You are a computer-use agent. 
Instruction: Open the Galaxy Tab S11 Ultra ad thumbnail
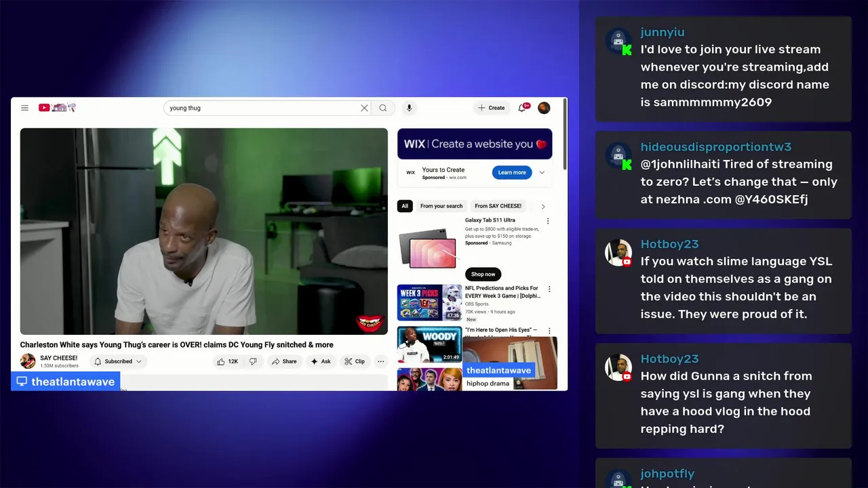pos(429,249)
